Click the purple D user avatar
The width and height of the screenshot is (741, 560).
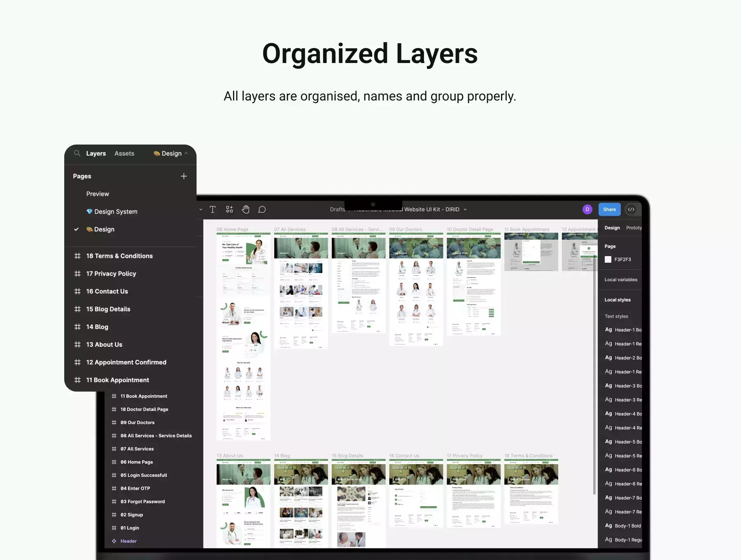pyautogui.click(x=587, y=210)
